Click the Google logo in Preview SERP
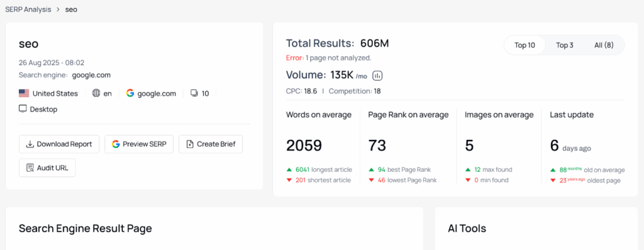Viewport: 644px width, 250px height. [116, 144]
